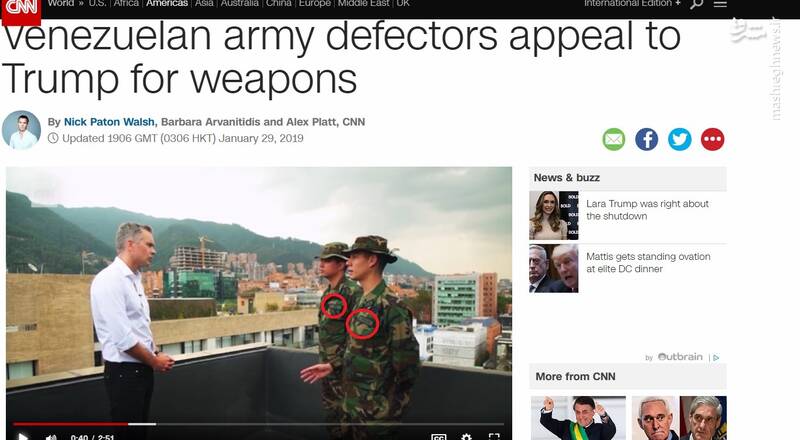Mute the video volume
The image size is (800, 440).
51,437
